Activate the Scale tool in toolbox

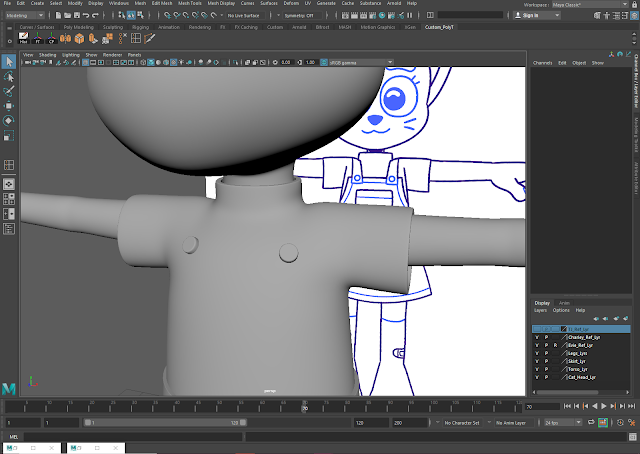pos(9,135)
